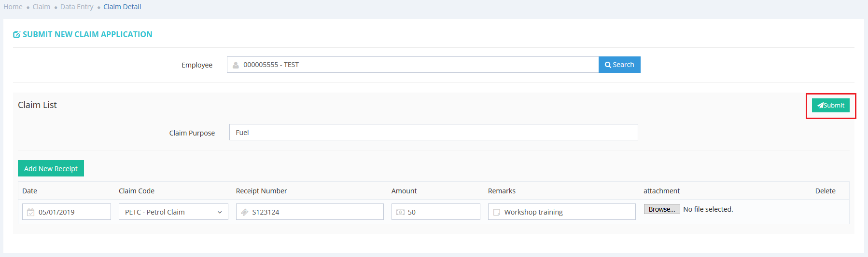This screenshot has height=257, width=868.
Task: Focus the Claim Purpose field containing Fuel
Action: click(x=433, y=133)
